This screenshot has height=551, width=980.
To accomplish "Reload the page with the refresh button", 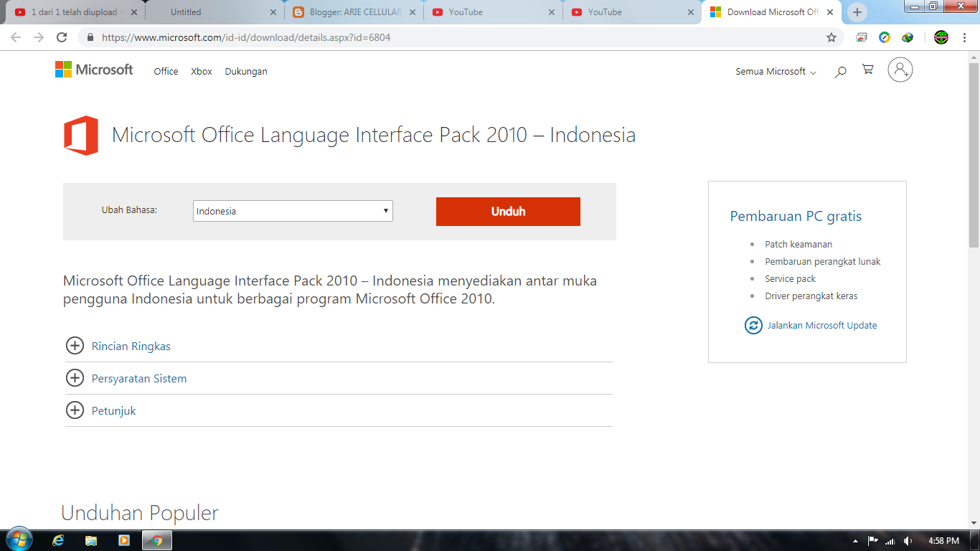I will point(62,37).
